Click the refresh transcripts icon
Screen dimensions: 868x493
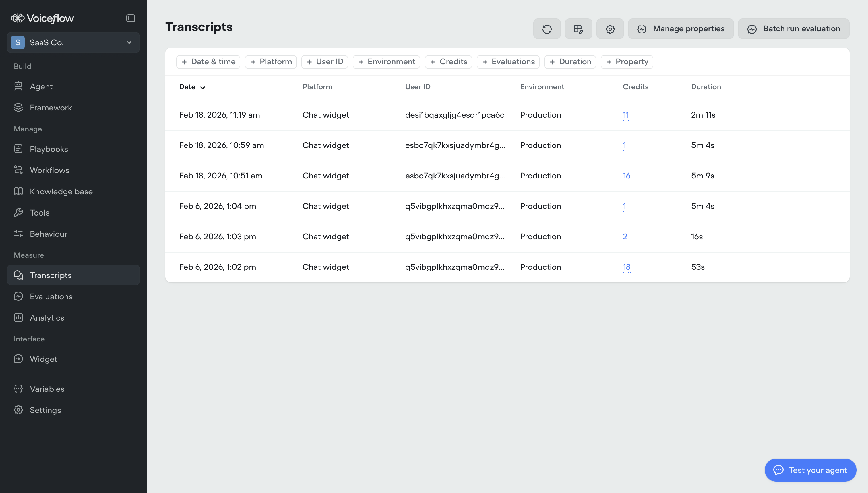547,29
